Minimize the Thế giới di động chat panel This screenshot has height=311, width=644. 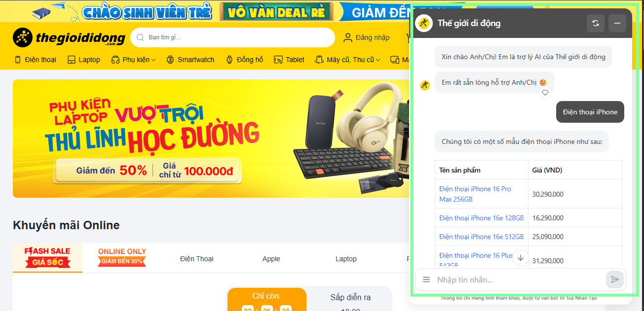click(x=617, y=23)
